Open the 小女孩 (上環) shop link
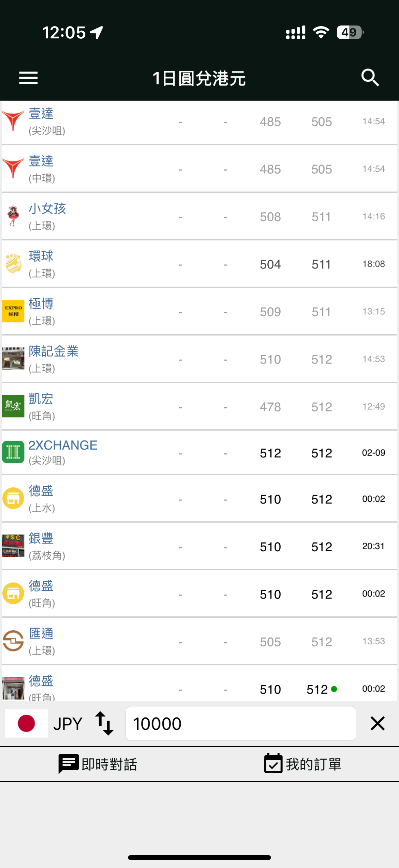Screen dimensions: 399x868 point(47,209)
